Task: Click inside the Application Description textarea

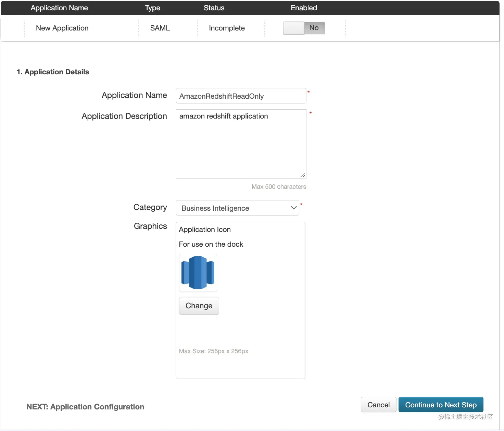Action: (241, 144)
